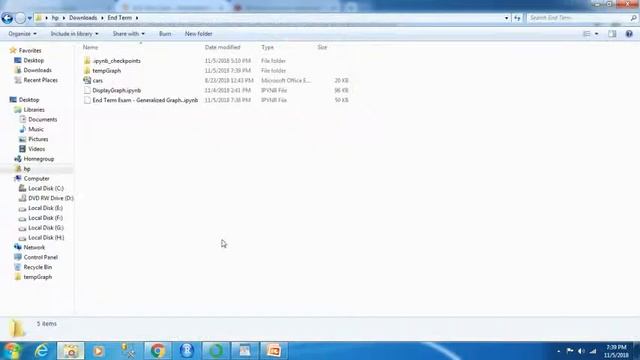Open the recent locations dropdown arrow
The image size is (640, 360).
point(30,18)
